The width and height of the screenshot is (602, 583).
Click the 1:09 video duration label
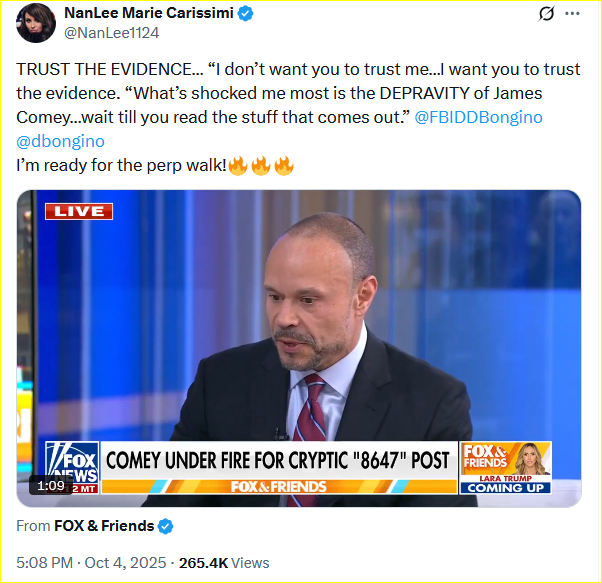[x=52, y=485]
